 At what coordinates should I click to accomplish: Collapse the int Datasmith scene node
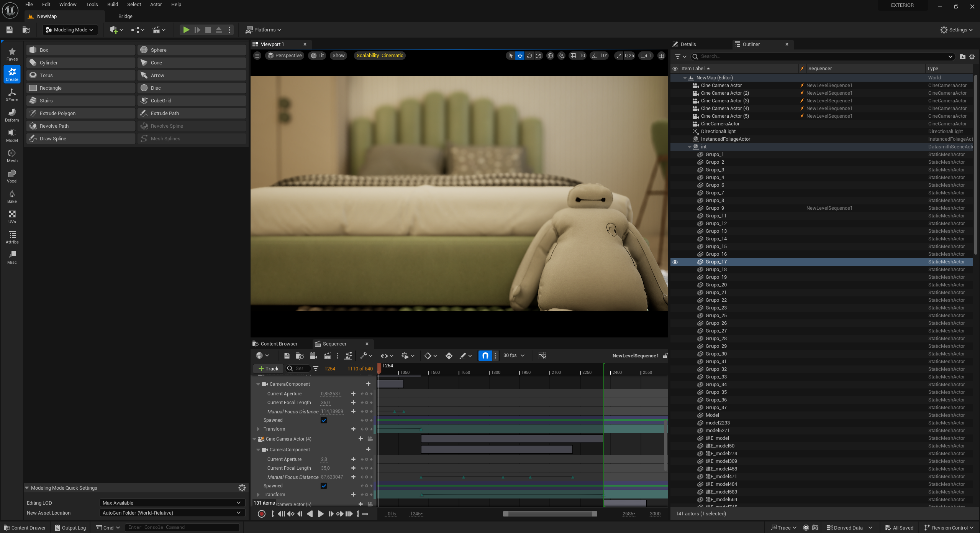pyautogui.click(x=690, y=147)
